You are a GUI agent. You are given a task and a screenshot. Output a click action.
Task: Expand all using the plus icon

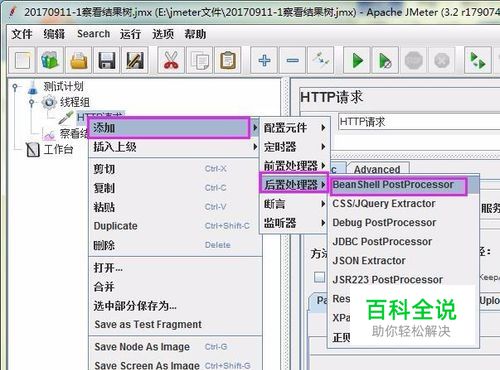264,61
